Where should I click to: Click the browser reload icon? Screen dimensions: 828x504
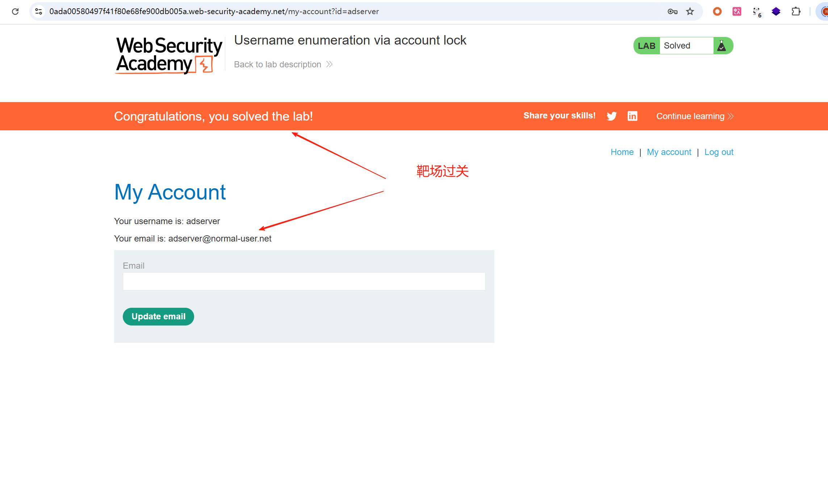15,12
